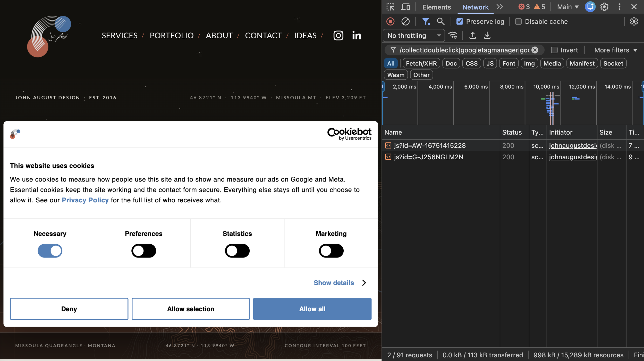Filter requests by Doc type
This screenshot has height=361, width=644.
click(x=451, y=63)
